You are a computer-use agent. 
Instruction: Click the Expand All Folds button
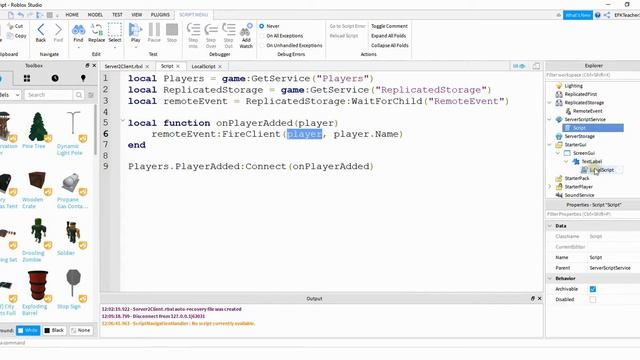point(389,36)
